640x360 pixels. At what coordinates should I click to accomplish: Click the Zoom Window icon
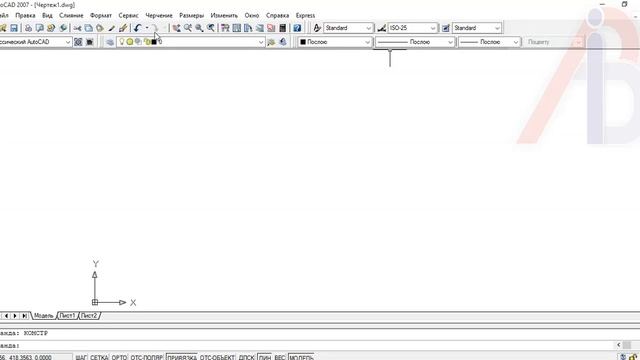click(x=199, y=28)
